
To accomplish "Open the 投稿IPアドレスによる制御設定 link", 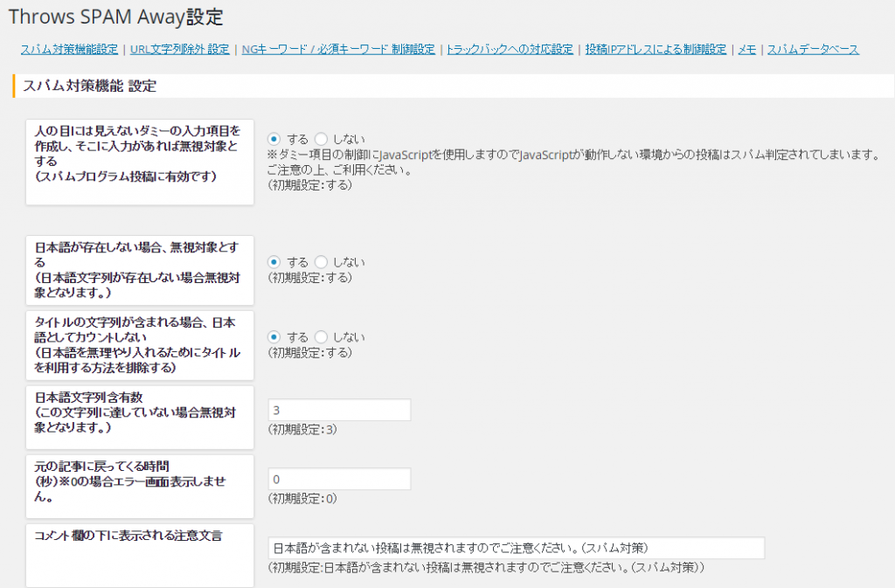I will tap(656, 50).
